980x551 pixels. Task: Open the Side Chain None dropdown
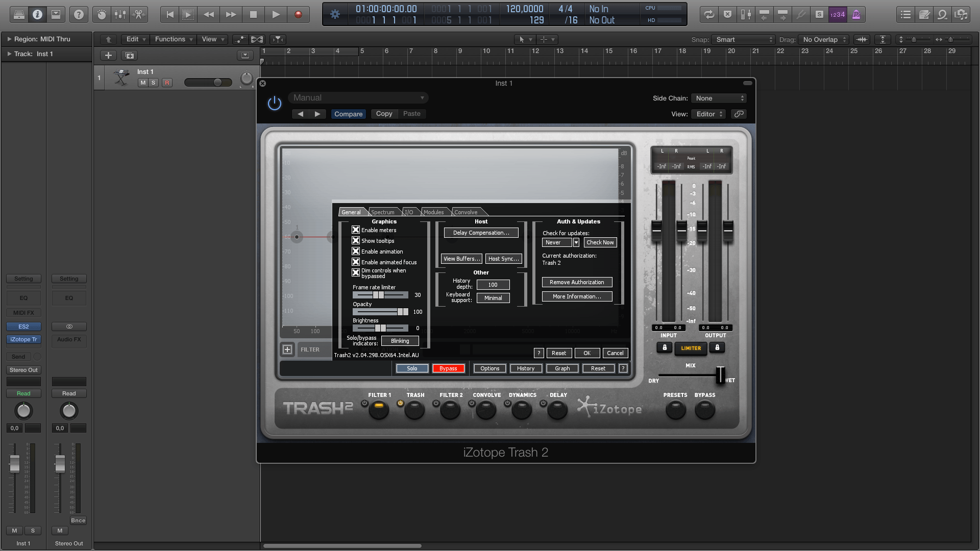coord(719,98)
